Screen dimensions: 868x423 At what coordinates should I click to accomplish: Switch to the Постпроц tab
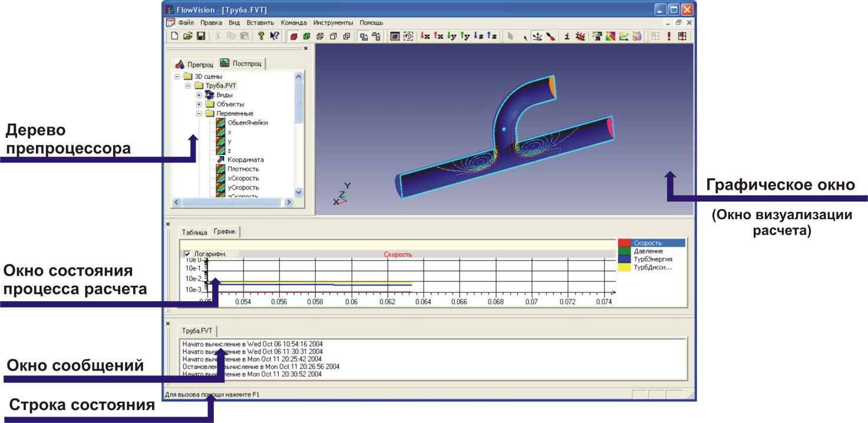(240, 63)
